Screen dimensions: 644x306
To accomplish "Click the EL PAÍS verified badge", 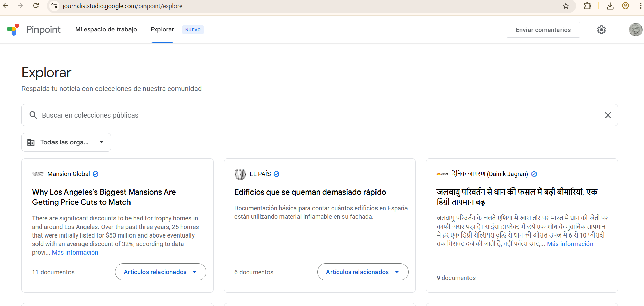I will [276, 174].
